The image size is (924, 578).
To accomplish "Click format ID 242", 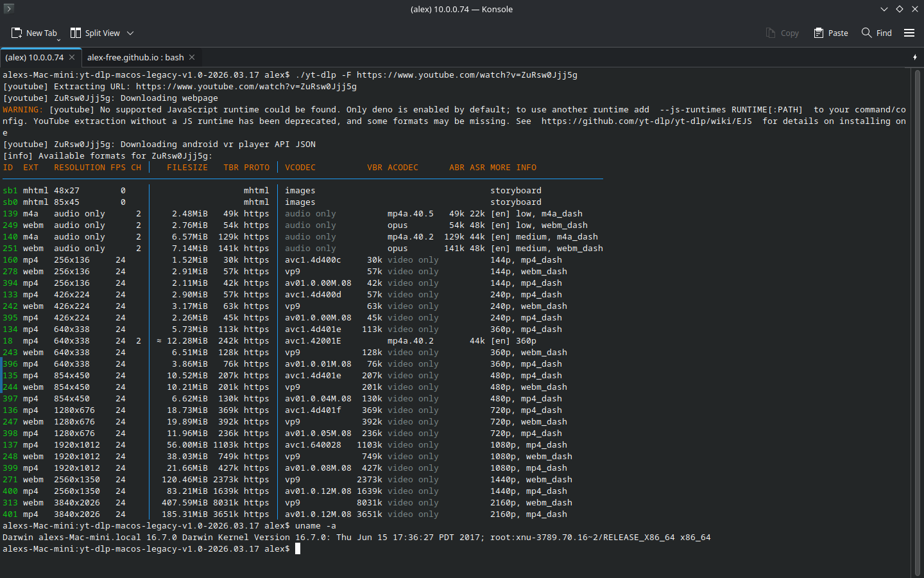I will point(10,306).
